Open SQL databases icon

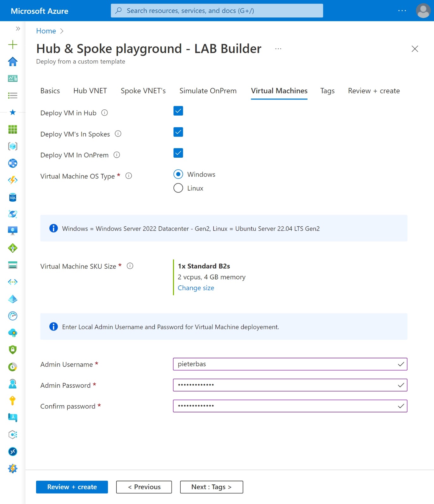pyautogui.click(x=13, y=197)
